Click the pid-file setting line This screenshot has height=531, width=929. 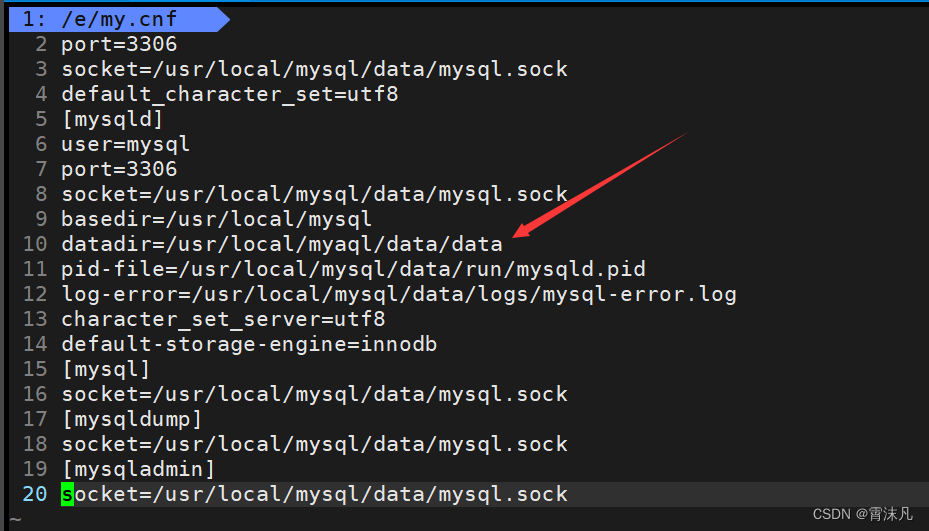pyautogui.click(x=352, y=269)
